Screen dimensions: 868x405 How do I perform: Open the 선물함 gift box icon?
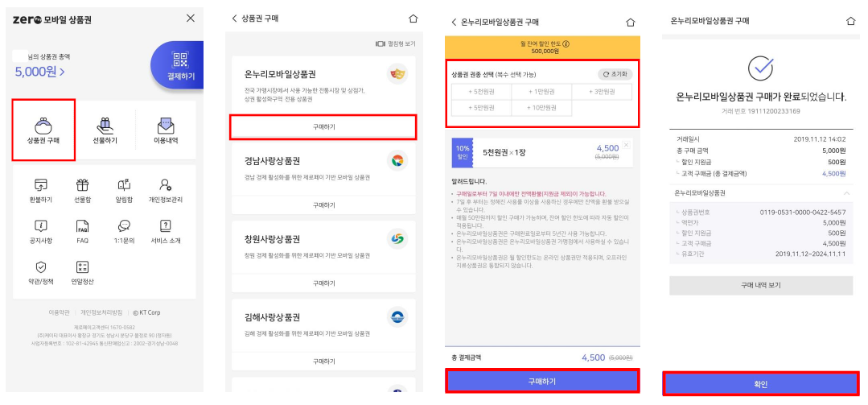83,185
